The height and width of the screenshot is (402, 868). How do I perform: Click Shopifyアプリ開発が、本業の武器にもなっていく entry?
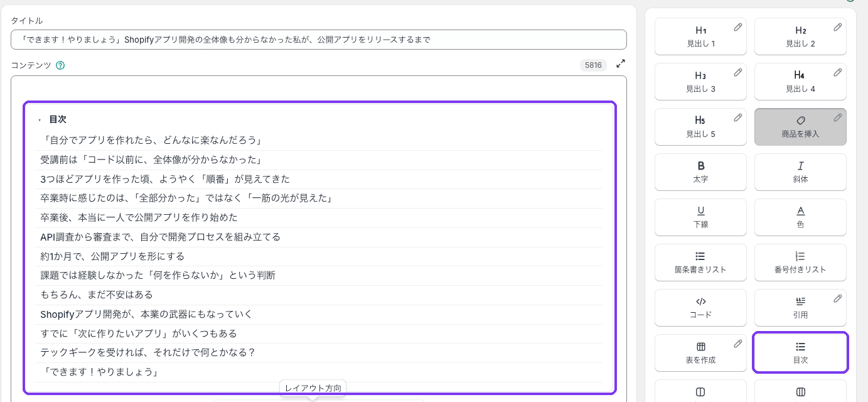146,314
